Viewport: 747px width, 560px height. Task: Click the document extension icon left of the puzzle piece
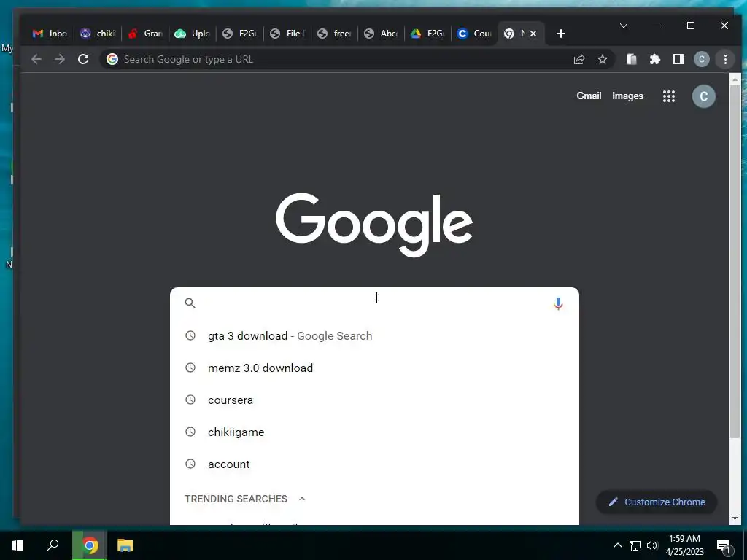[x=632, y=60]
